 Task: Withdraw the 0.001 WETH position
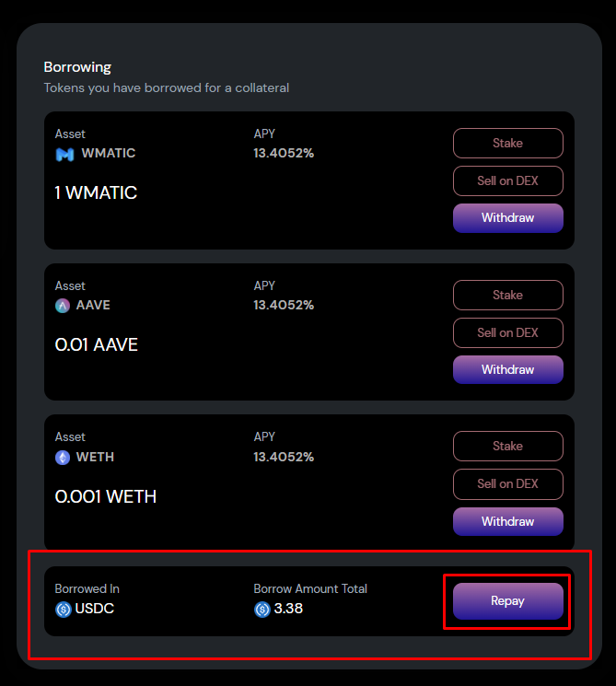click(x=508, y=521)
